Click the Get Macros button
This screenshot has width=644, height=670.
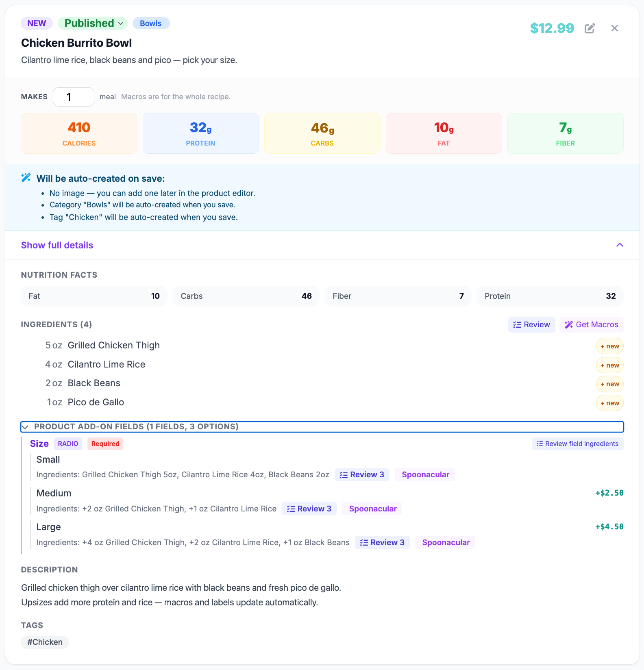coord(591,324)
